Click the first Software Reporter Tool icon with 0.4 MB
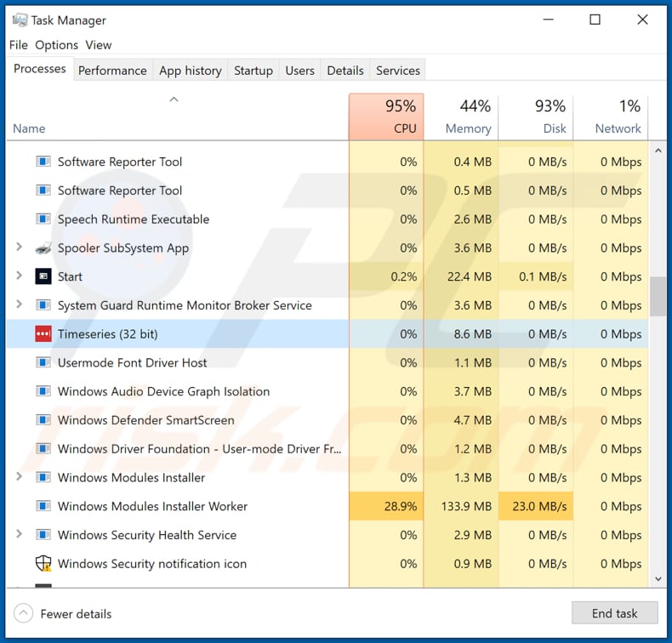This screenshot has width=672, height=643. tap(43, 162)
